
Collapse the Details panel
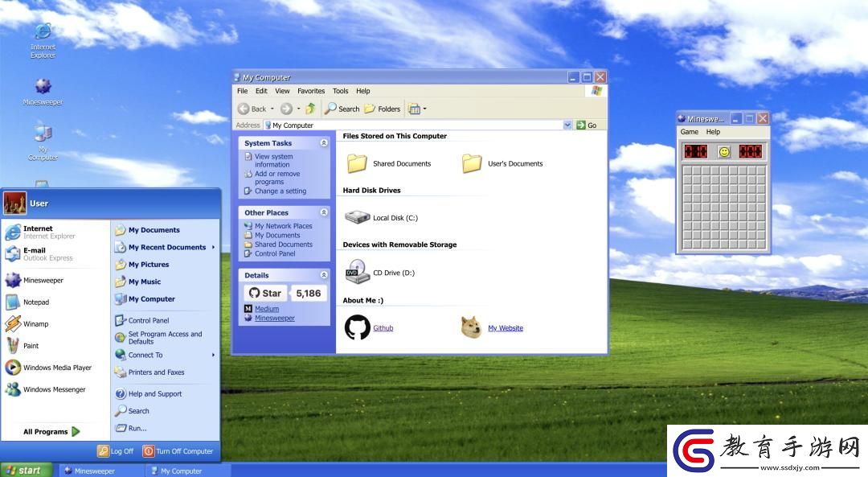point(324,275)
